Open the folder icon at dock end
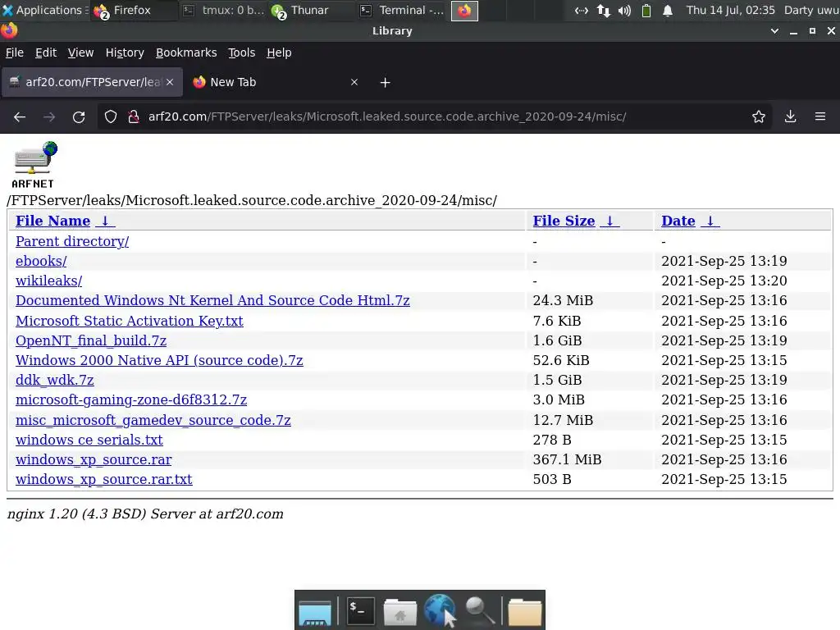Screen dimensions: 840x630 coord(524,611)
